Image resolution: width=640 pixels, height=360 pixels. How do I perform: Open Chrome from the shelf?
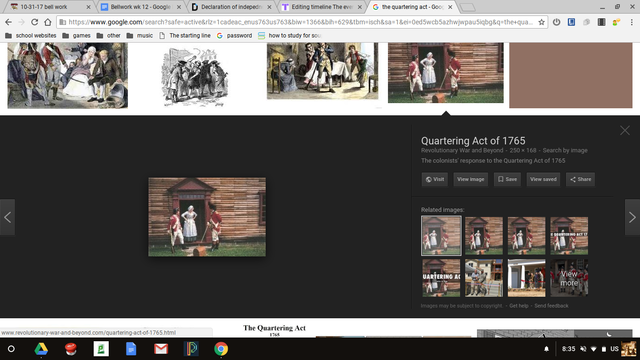point(221,349)
